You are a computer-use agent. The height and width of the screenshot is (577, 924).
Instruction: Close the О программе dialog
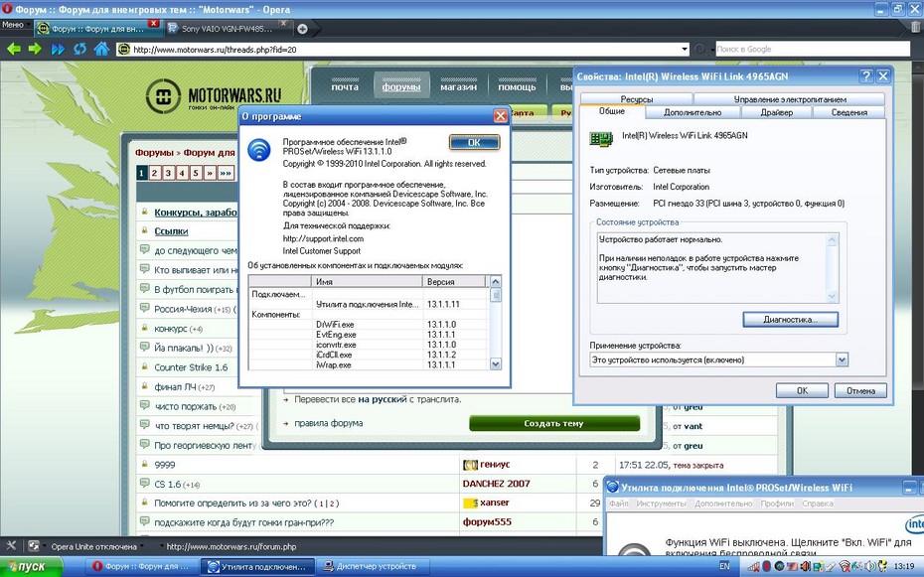coord(501,116)
